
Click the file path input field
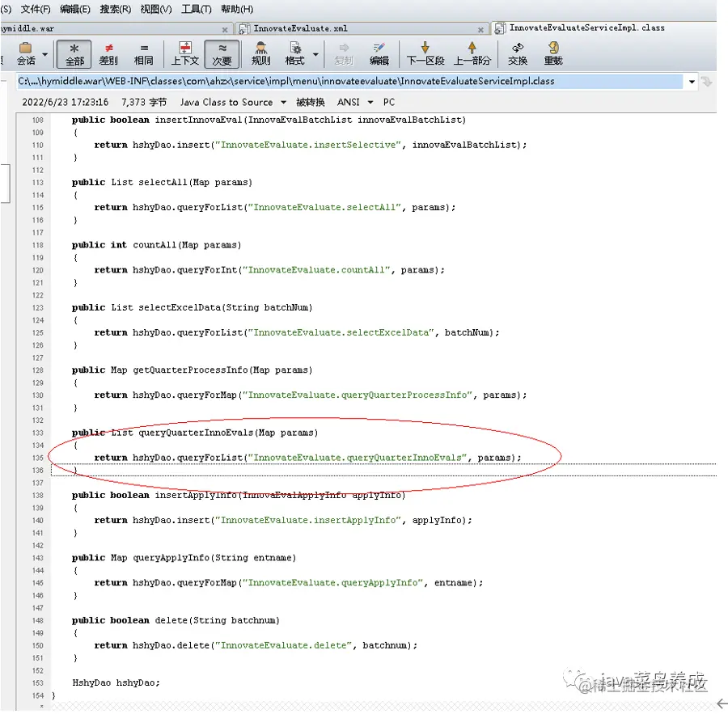[349, 81]
